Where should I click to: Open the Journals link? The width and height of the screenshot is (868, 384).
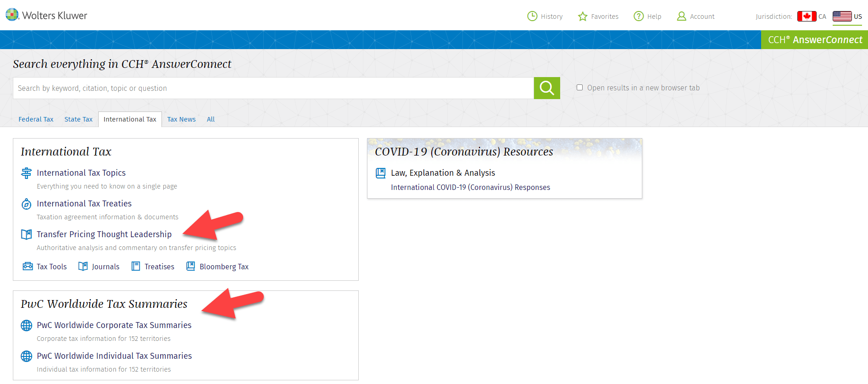coord(106,267)
